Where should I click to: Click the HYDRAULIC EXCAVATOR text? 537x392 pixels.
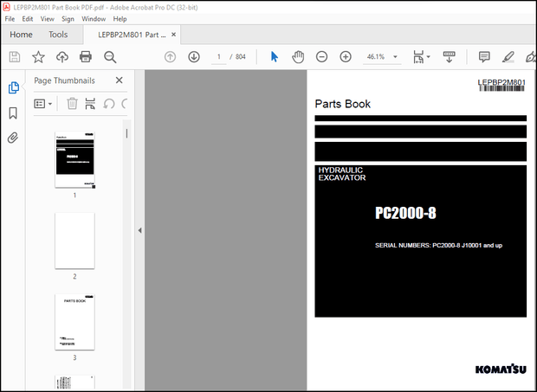tap(342, 174)
